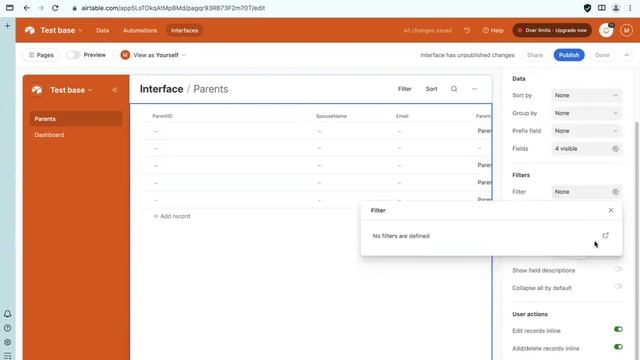Click the bell icon in left strip
Viewport: 640px width, 360px height.
pos(7,313)
